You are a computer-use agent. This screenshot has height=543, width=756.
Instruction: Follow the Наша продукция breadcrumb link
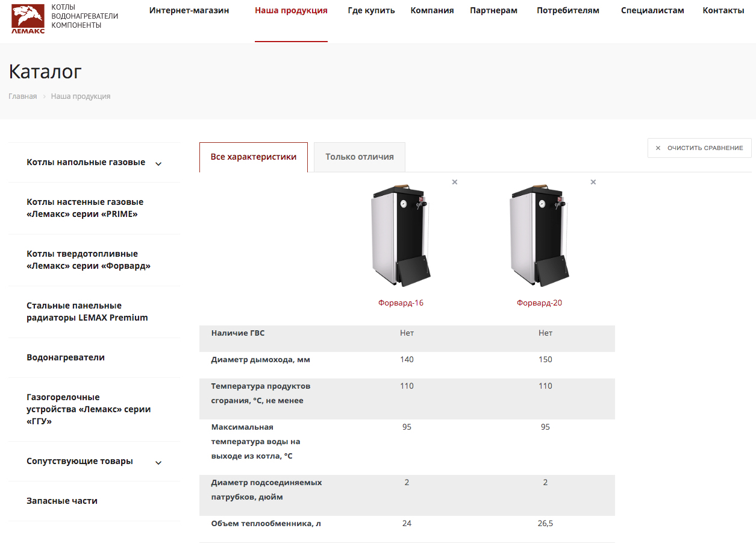[x=81, y=96]
